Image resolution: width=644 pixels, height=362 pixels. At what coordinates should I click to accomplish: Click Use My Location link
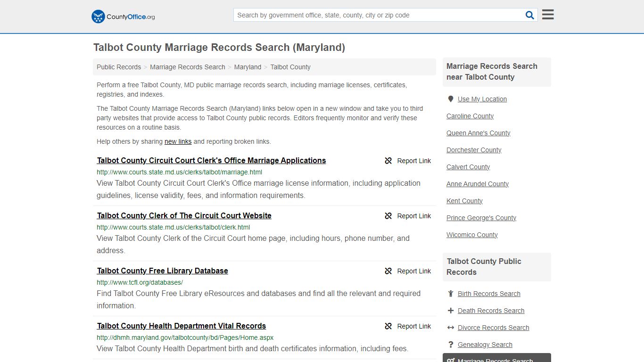click(x=482, y=99)
